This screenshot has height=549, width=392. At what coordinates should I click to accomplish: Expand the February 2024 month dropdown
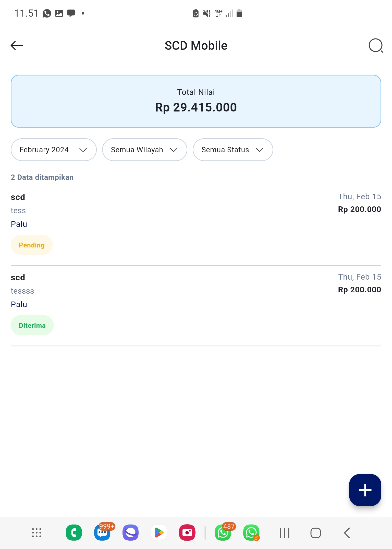tap(54, 150)
